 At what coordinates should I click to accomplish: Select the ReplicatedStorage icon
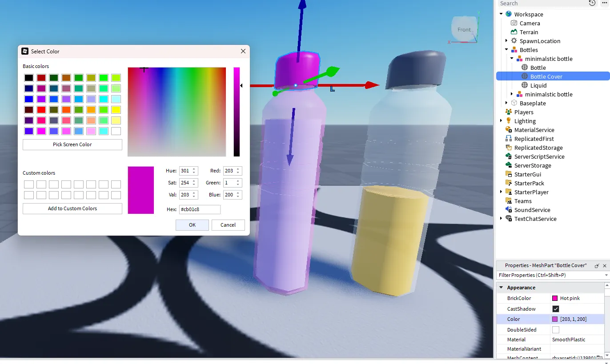509,148
